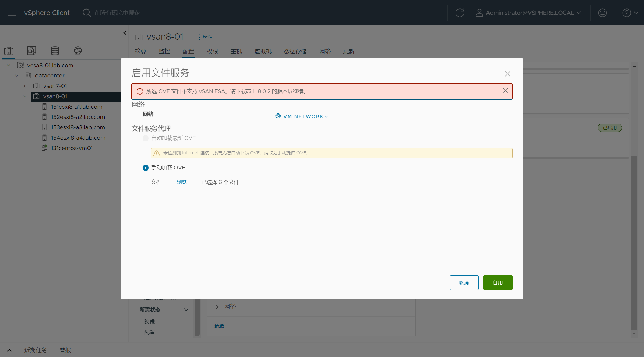Open the VM NETWORK dropdown
644x357 pixels.
point(302,116)
